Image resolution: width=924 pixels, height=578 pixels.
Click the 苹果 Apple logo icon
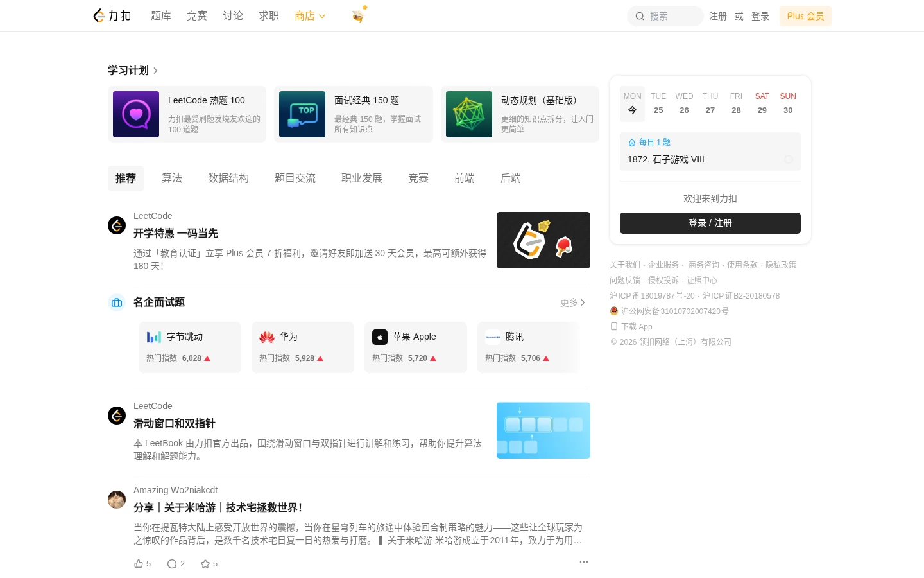pos(380,337)
